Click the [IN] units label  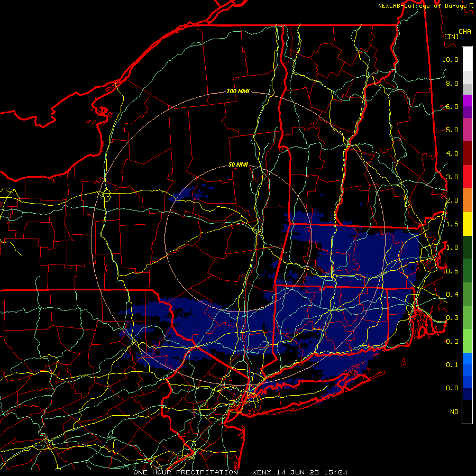pyautogui.click(x=451, y=36)
